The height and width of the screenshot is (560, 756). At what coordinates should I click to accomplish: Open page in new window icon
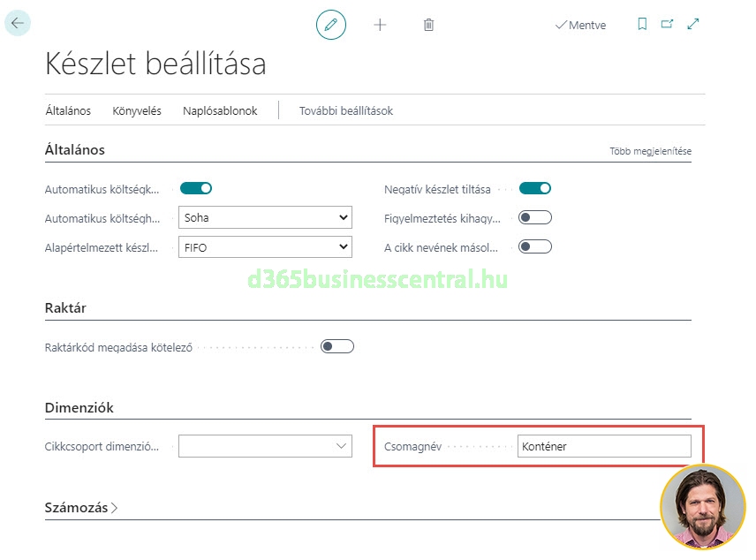tap(667, 25)
